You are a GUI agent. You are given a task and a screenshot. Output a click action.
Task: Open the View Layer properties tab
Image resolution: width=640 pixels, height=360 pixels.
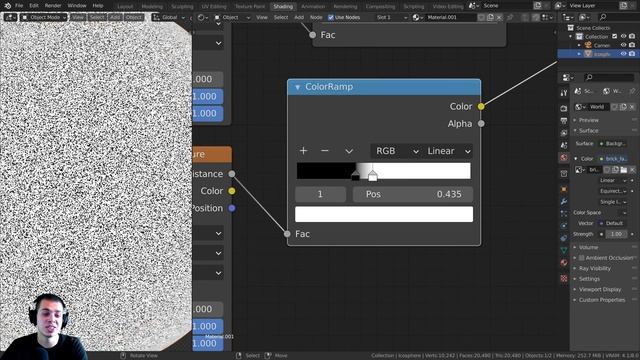[564, 133]
